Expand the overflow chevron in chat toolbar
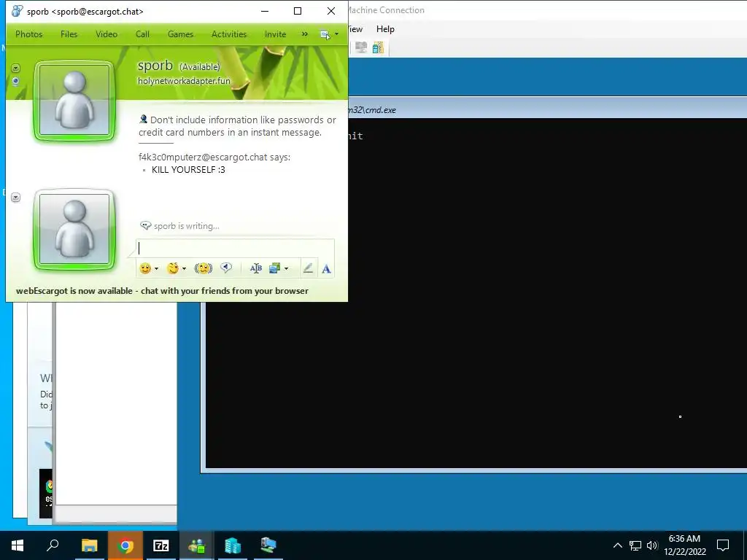This screenshot has width=747, height=560. pos(305,34)
